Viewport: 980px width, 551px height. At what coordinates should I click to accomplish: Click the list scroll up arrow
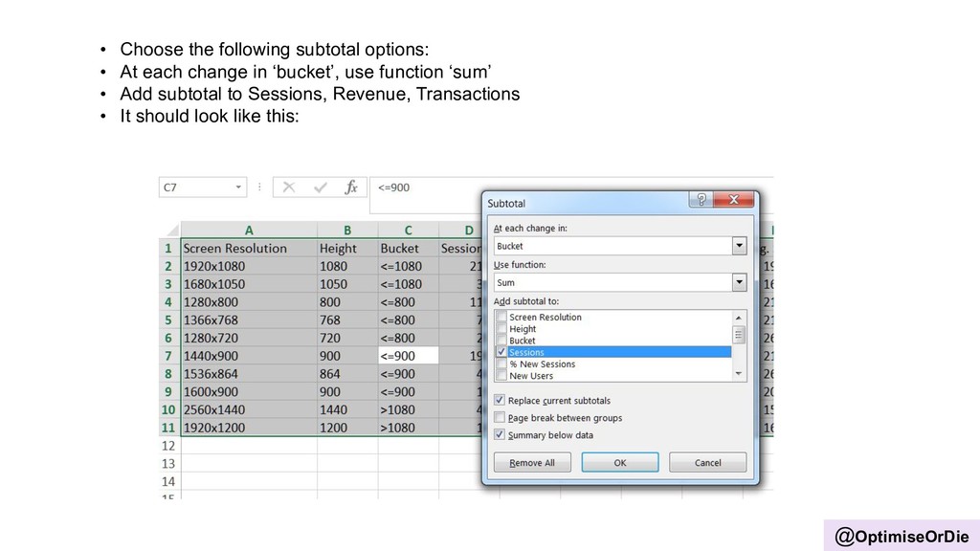739,318
